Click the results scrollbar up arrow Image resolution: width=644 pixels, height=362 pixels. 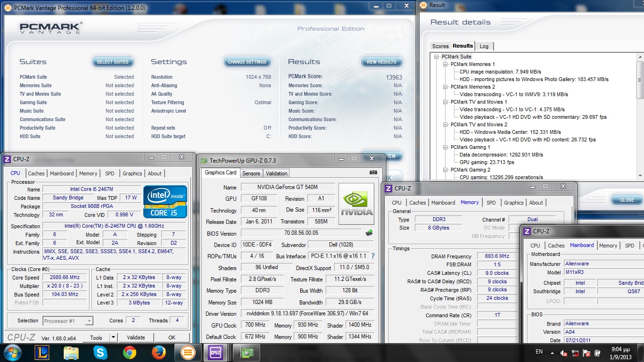pyautogui.click(x=640, y=57)
